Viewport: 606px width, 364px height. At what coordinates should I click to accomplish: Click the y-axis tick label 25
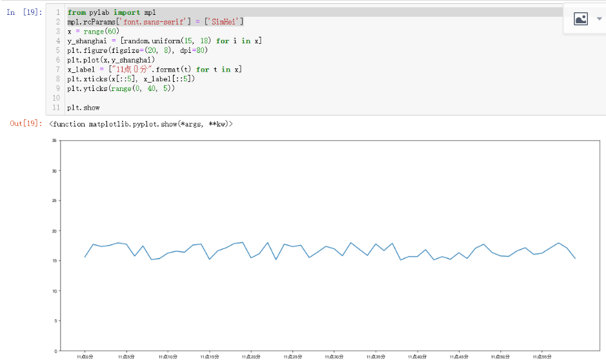[x=54, y=201]
